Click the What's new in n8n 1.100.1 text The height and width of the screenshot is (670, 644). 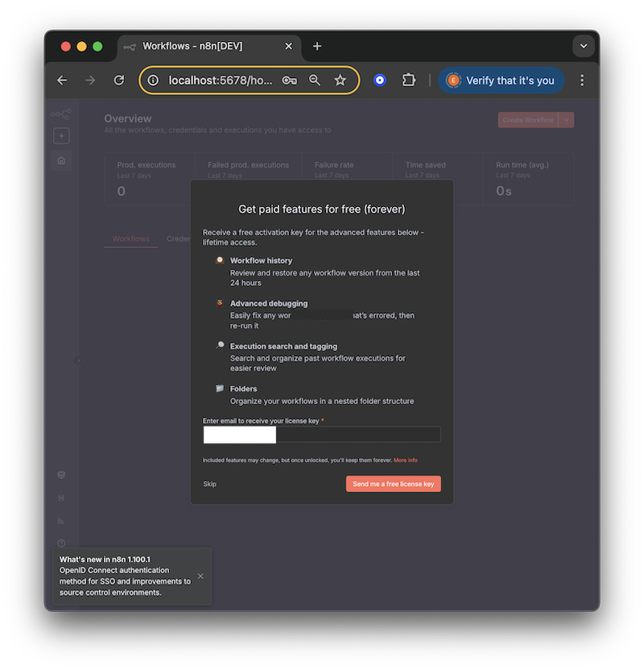tap(105, 560)
